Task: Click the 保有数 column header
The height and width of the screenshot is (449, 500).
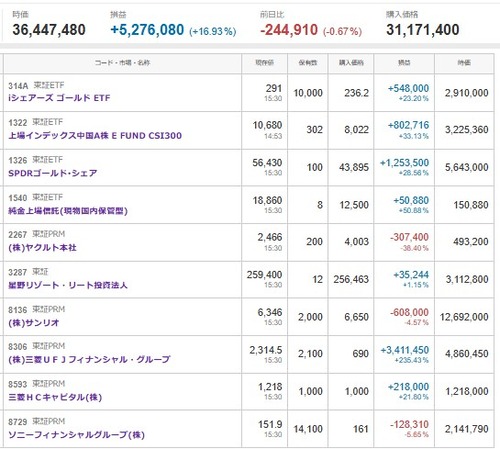Action: click(308, 63)
